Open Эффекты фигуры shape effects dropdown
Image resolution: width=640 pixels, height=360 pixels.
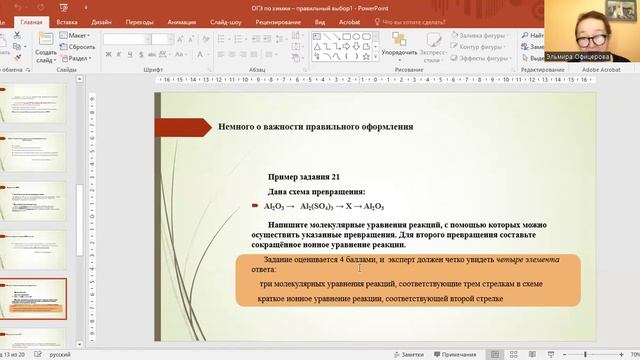482,58
